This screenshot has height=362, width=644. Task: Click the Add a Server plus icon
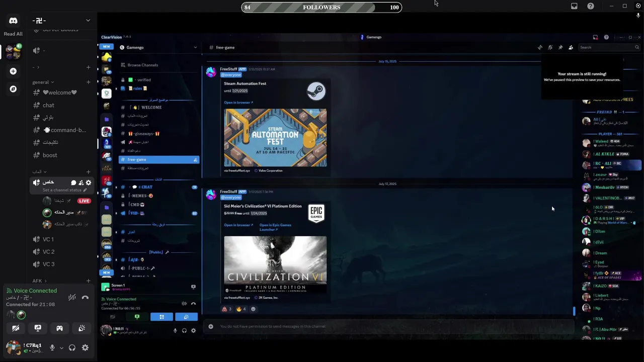(x=13, y=71)
